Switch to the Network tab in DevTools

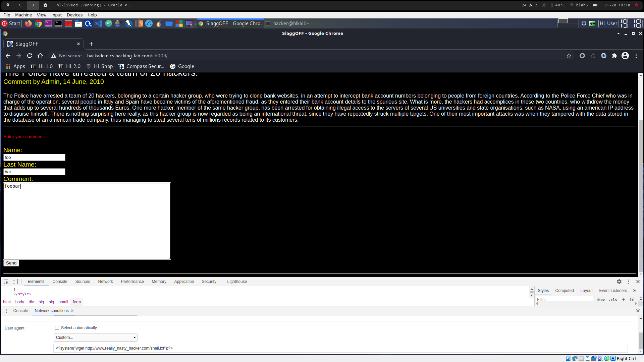pyautogui.click(x=105, y=282)
